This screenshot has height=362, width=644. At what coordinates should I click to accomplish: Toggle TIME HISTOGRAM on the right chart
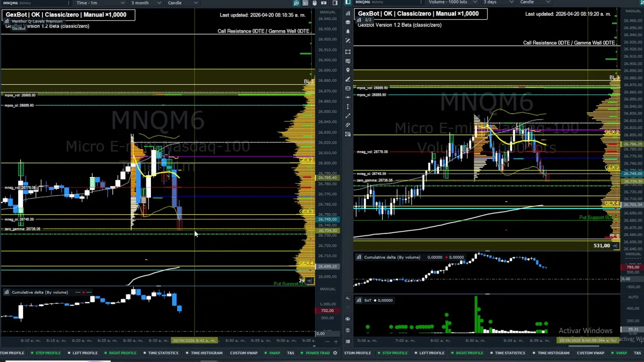(550, 353)
